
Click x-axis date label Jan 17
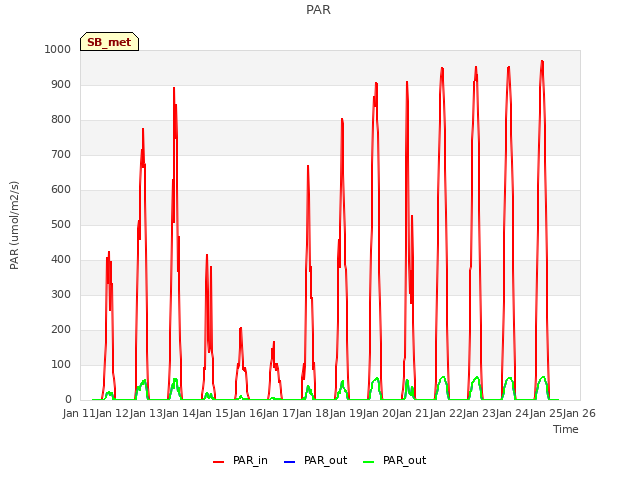coord(279,413)
